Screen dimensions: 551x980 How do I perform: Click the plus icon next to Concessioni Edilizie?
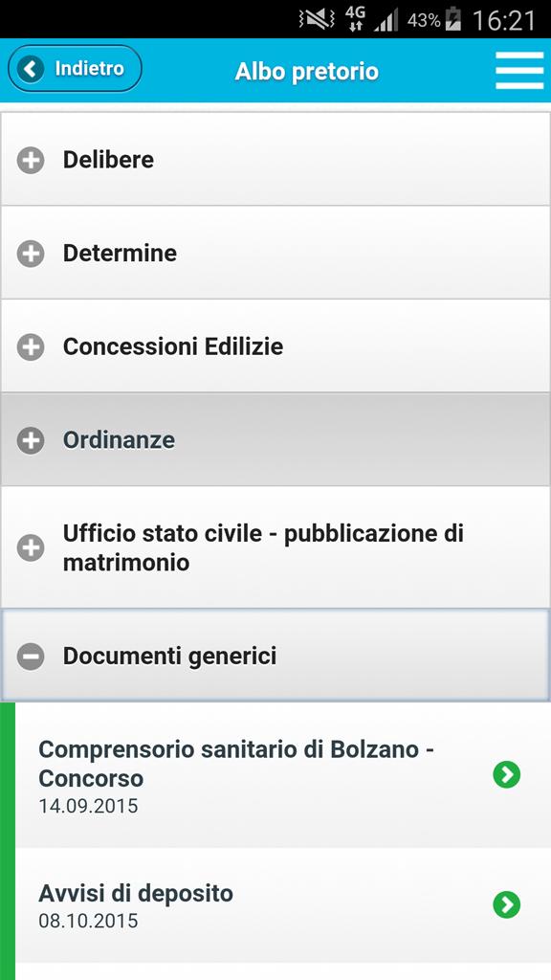pos(31,346)
